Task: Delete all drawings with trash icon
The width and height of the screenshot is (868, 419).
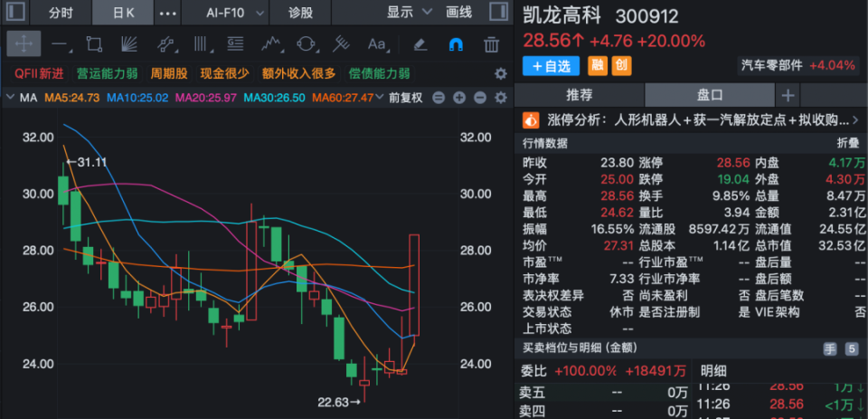Action: pyautogui.click(x=491, y=44)
